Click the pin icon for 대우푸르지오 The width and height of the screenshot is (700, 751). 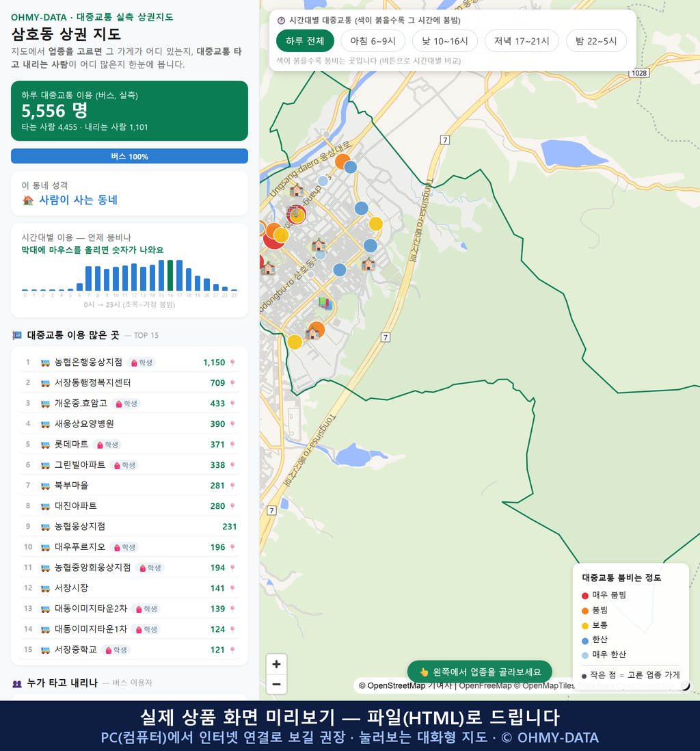(232, 547)
